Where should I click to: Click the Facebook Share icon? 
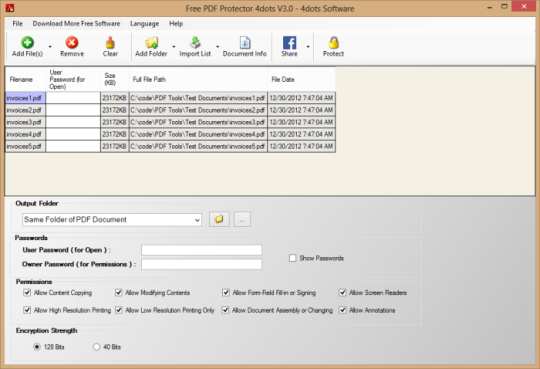tap(289, 42)
